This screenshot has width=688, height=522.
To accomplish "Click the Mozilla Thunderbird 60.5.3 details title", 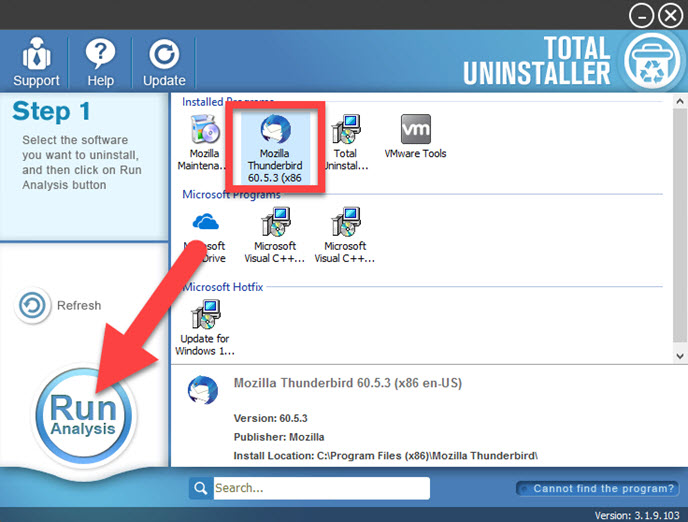I will point(348,383).
